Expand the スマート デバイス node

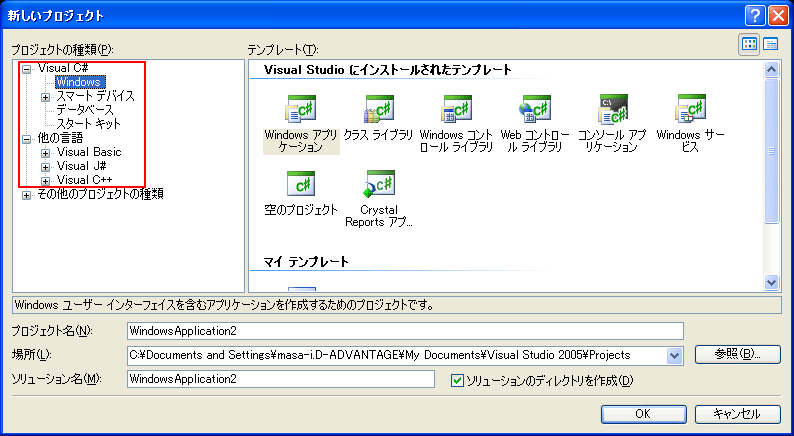[46, 97]
